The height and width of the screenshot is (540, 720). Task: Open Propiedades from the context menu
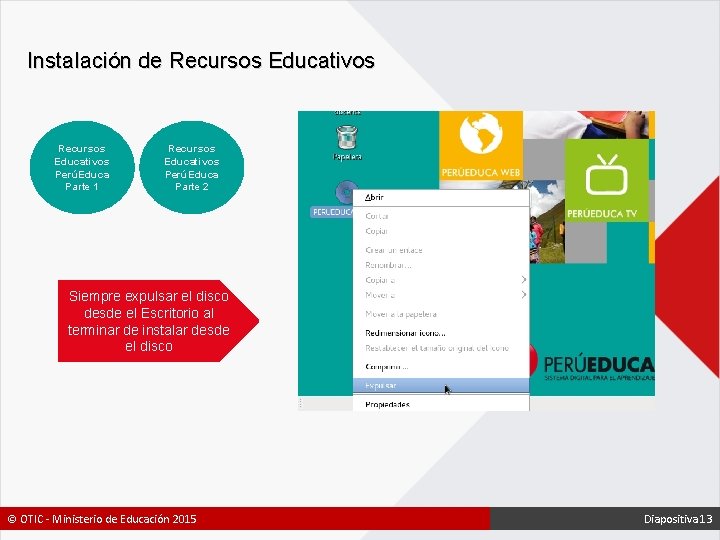click(x=441, y=404)
